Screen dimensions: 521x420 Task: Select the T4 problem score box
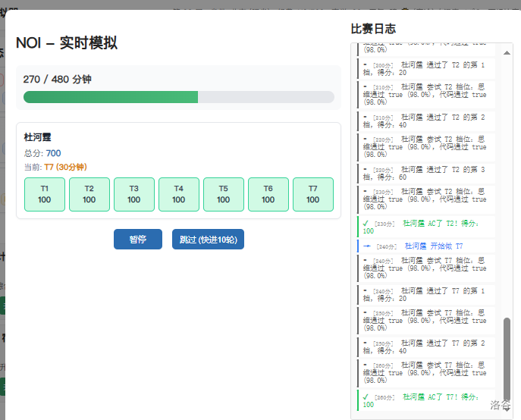pyautogui.click(x=178, y=194)
